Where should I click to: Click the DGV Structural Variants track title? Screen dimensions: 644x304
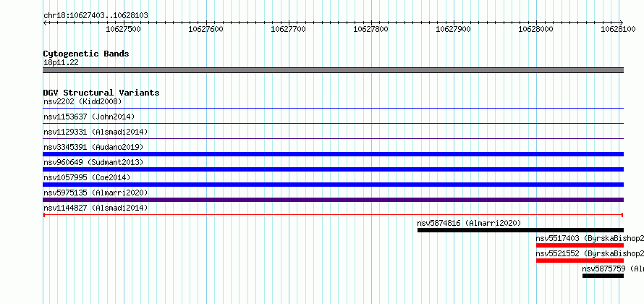[x=101, y=93]
